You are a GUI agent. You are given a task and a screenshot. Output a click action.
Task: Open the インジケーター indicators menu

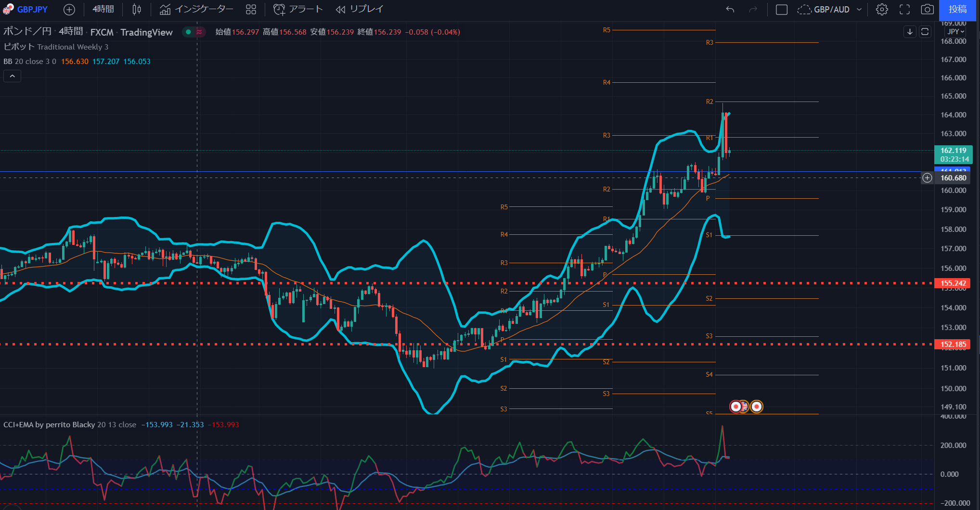click(196, 9)
